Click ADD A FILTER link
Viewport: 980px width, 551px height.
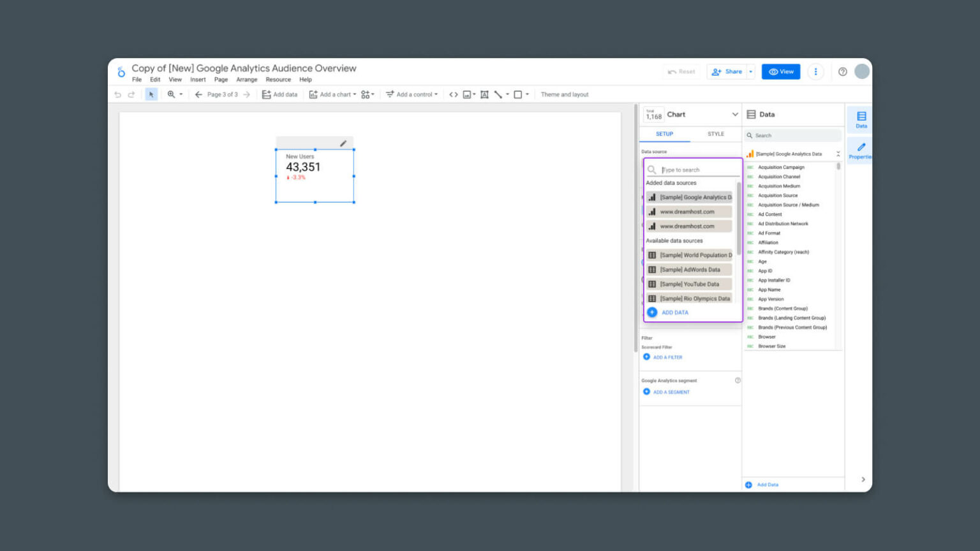666,357
